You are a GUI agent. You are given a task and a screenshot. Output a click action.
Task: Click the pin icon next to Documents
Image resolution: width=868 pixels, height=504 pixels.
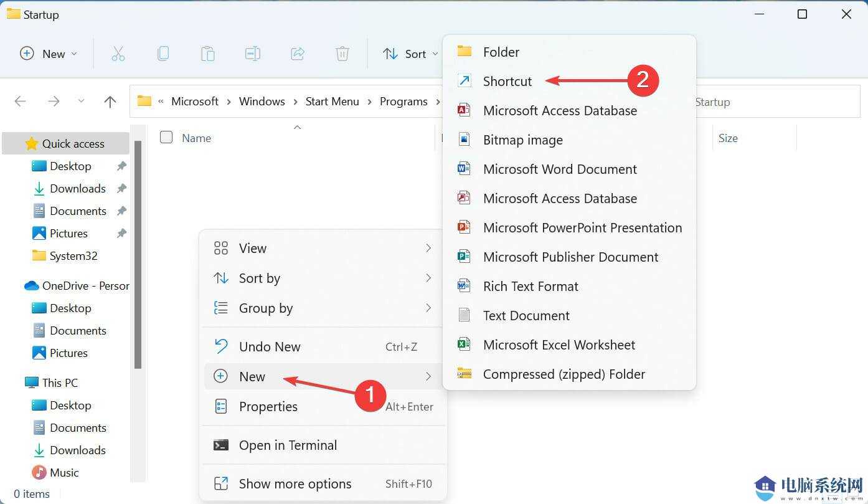pyautogui.click(x=121, y=211)
